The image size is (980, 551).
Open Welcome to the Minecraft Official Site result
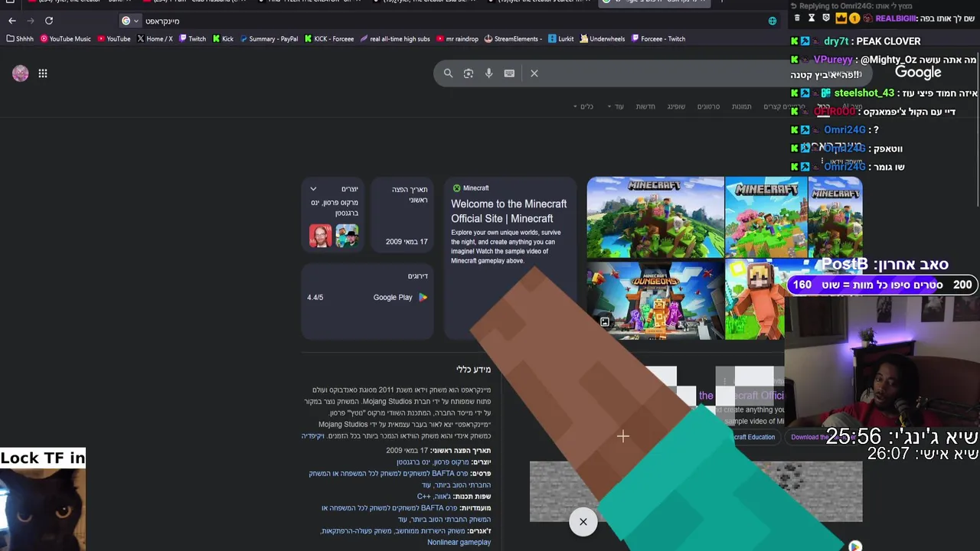508,210
